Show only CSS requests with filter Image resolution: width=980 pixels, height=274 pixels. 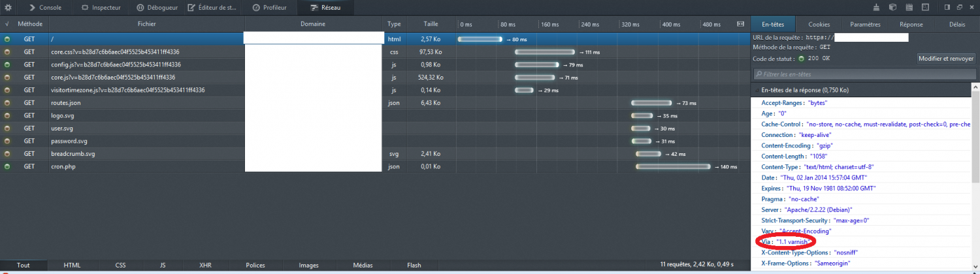point(120,266)
